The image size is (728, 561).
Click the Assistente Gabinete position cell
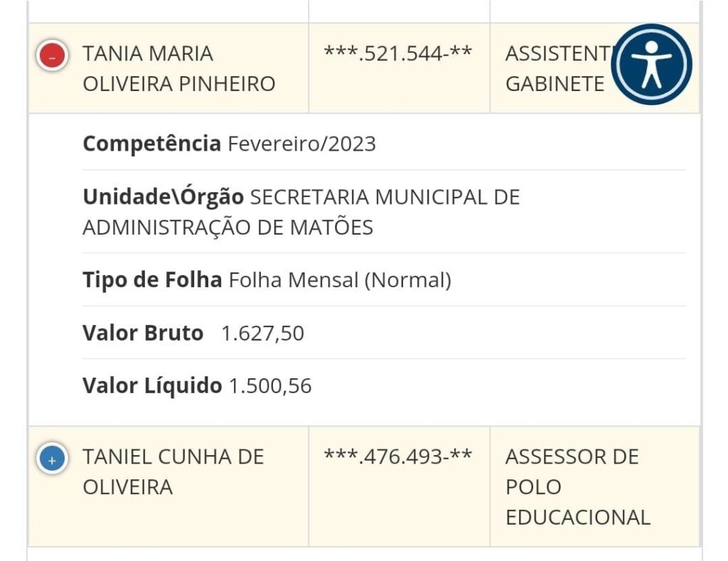pyautogui.click(x=555, y=69)
